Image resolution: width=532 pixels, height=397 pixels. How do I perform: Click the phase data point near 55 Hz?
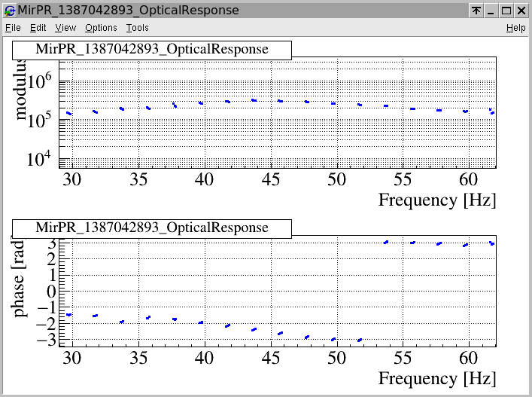[x=412, y=243]
